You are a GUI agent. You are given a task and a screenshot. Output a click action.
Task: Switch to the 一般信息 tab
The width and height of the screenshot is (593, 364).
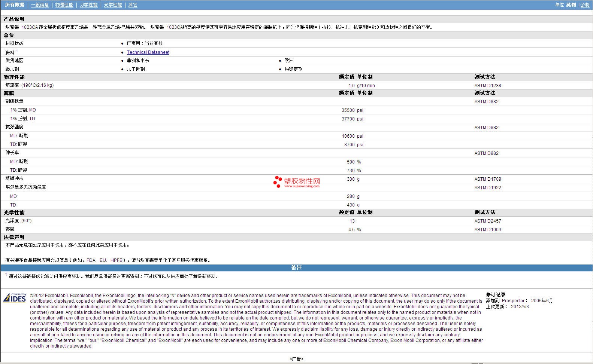[x=40, y=5]
